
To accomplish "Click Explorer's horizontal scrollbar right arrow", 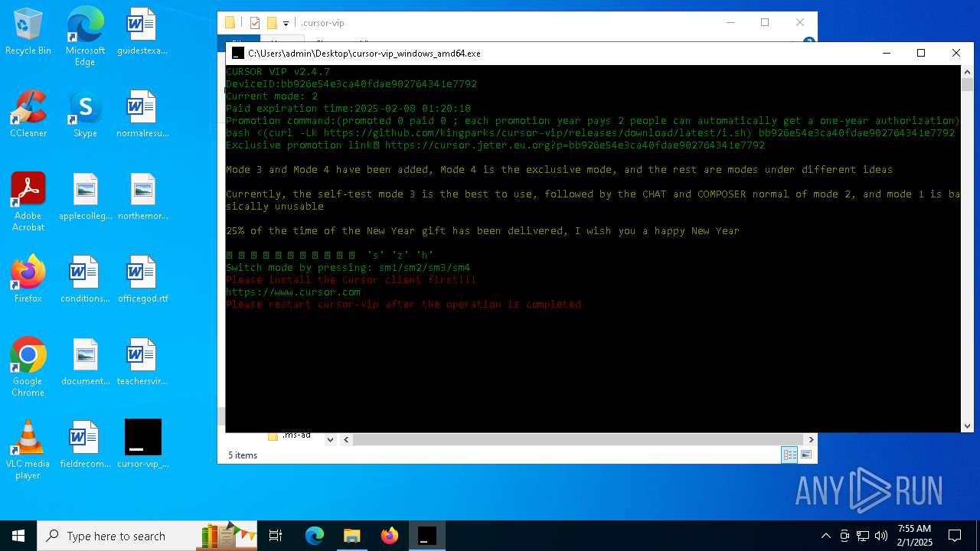I will (x=811, y=439).
